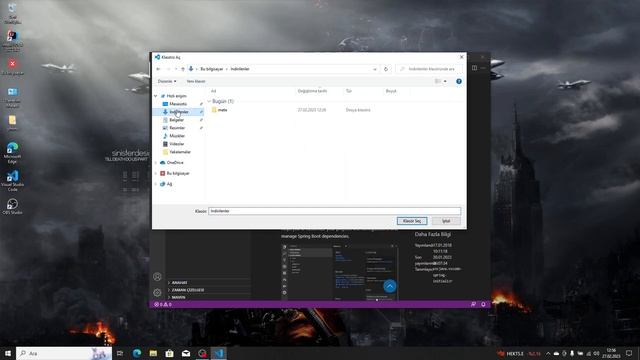Image resolution: width=640 pixels, height=360 pixels.
Task: Sort by Değiştirme tarihi column header
Action: (312, 91)
